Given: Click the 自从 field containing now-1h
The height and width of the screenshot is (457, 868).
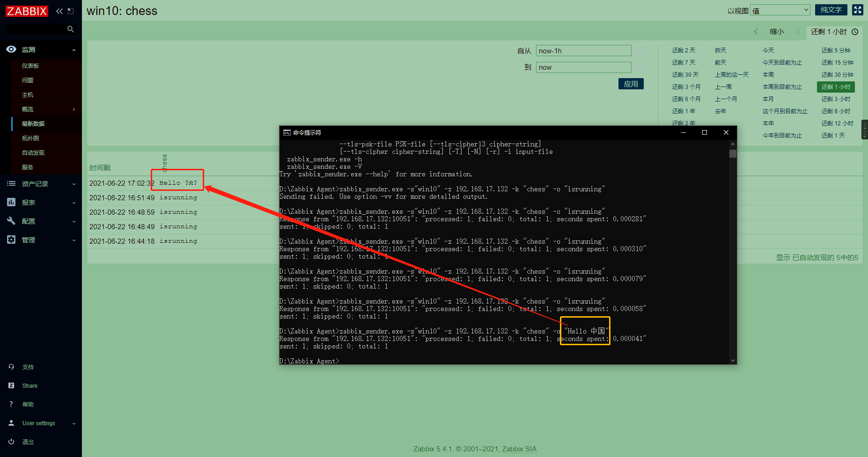Looking at the screenshot, I should pyautogui.click(x=583, y=51).
